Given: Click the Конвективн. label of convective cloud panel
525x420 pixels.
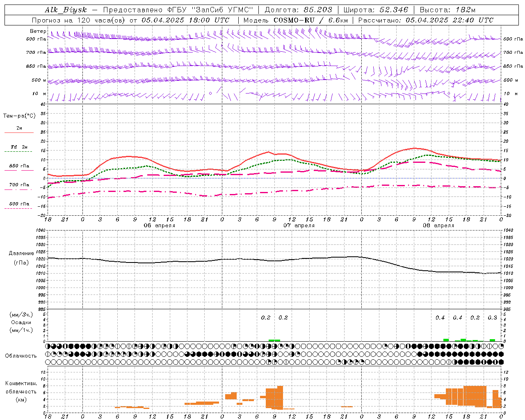Looking at the screenshot, I should [21, 383].
